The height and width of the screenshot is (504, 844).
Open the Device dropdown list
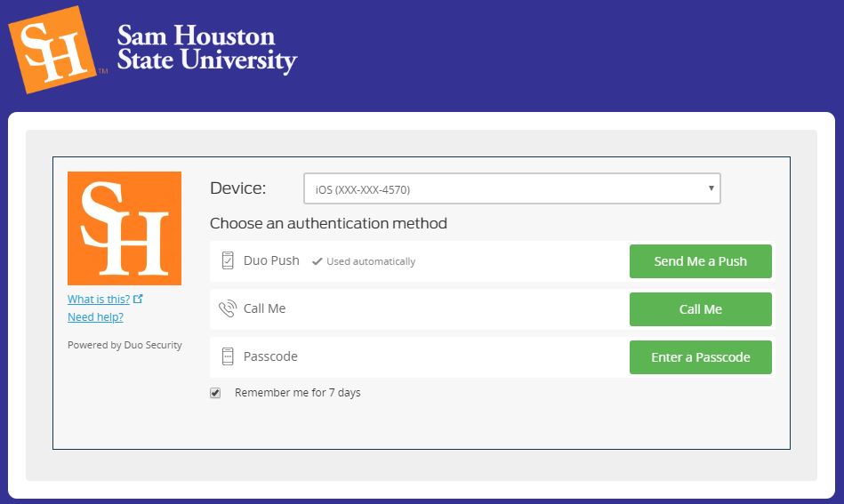(x=512, y=188)
